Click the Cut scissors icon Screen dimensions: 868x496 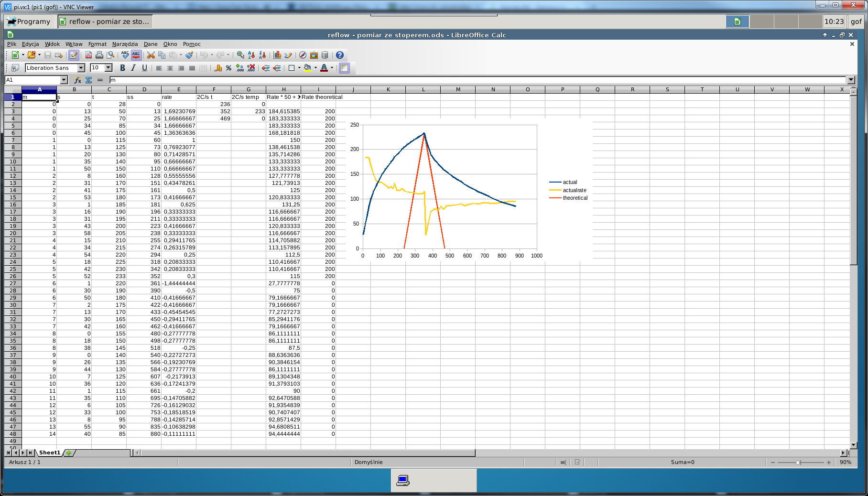pos(151,55)
